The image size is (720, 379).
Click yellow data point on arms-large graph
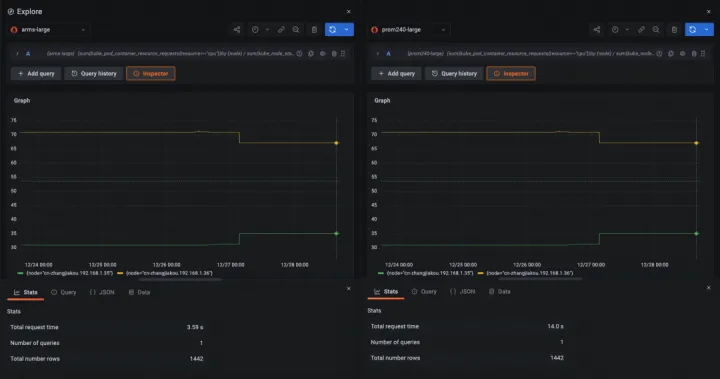point(337,143)
